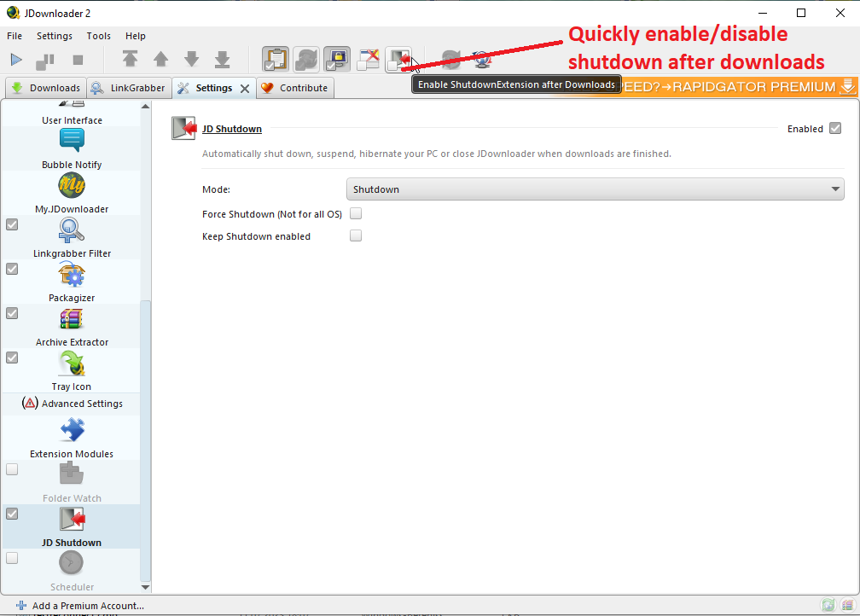Open Advanced Settings in the sidebar
This screenshot has width=860, height=616.
pyautogui.click(x=72, y=404)
